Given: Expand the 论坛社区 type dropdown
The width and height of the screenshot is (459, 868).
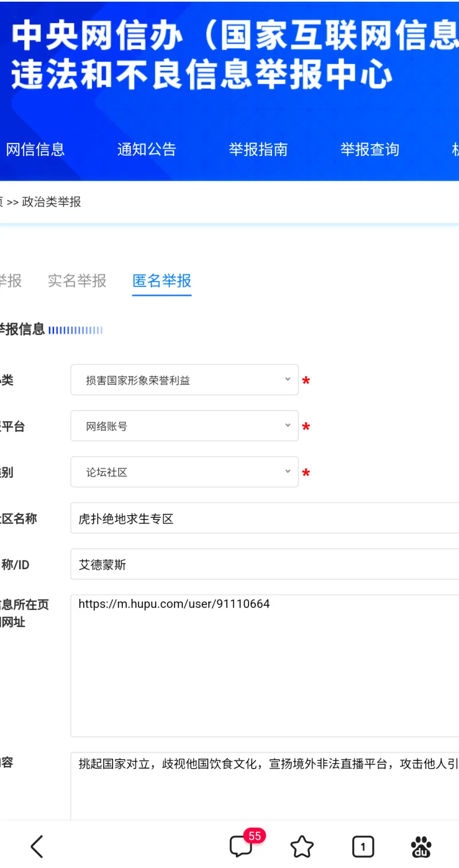Looking at the screenshot, I should (184, 472).
